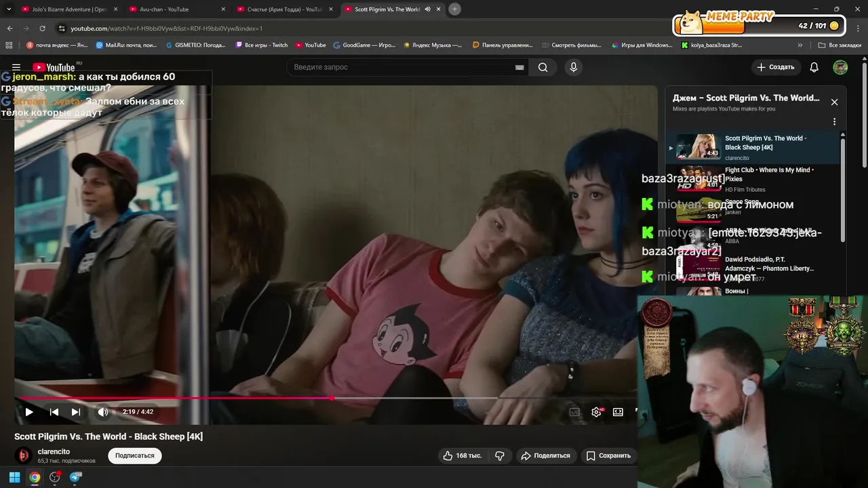This screenshot has width=868, height=488.
Task: Subscribe using the Подписаться button
Action: (134, 455)
